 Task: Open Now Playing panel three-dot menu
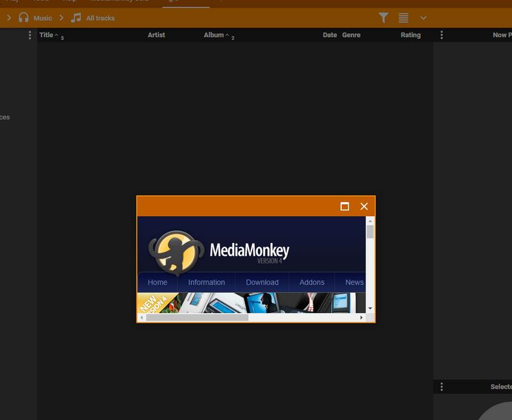(442, 35)
